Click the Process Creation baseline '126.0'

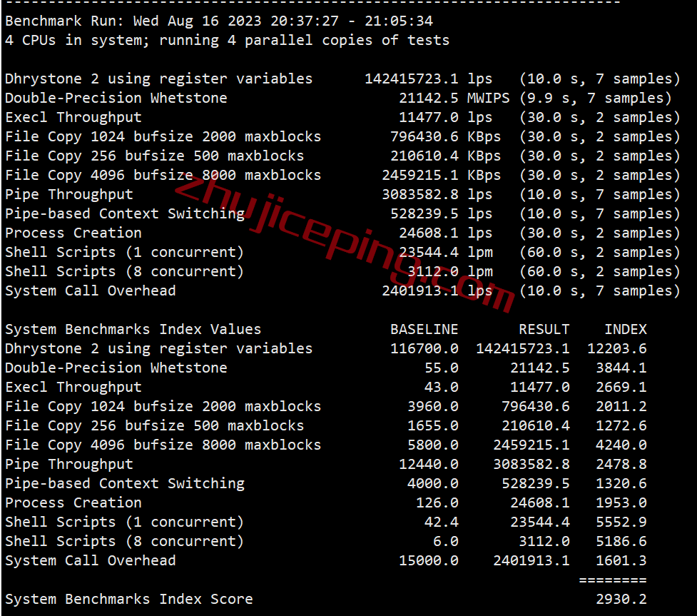(437, 503)
